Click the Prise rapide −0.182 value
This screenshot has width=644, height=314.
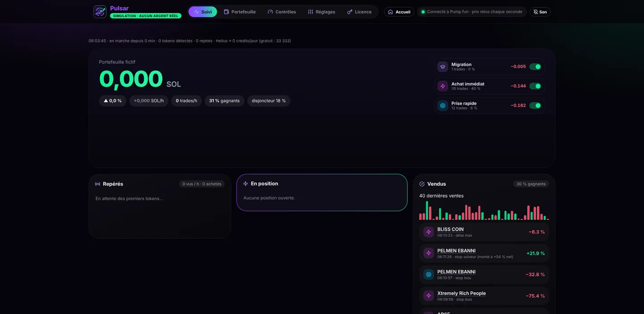(x=518, y=105)
